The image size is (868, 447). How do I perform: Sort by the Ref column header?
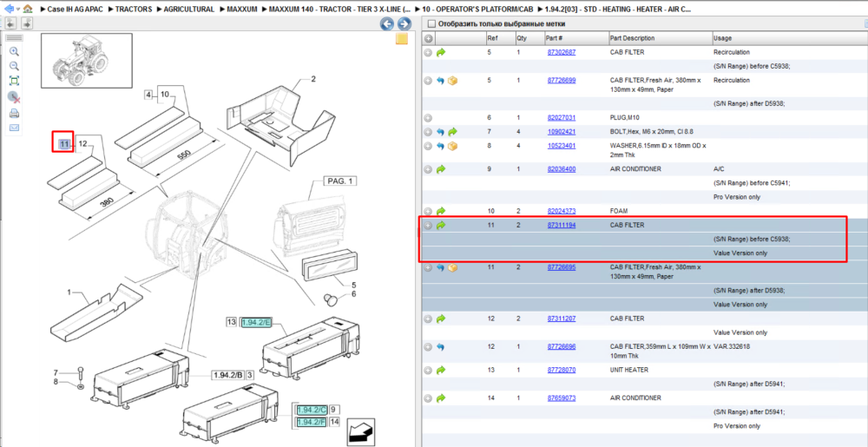coord(500,39)
